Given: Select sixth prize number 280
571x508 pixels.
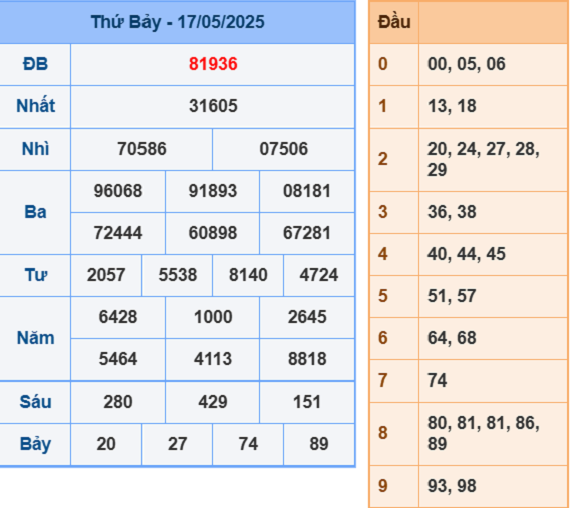Looking at the screenshot, I should (118, 402).
